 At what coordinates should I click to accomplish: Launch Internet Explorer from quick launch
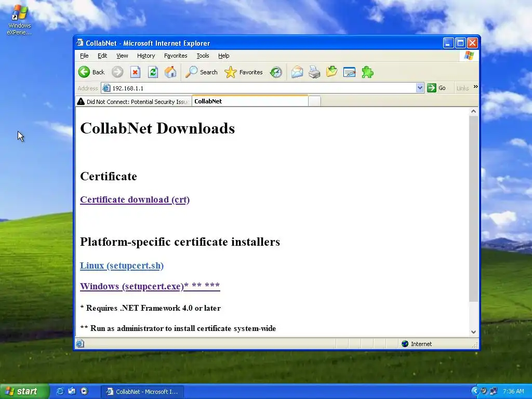point(60,391)
